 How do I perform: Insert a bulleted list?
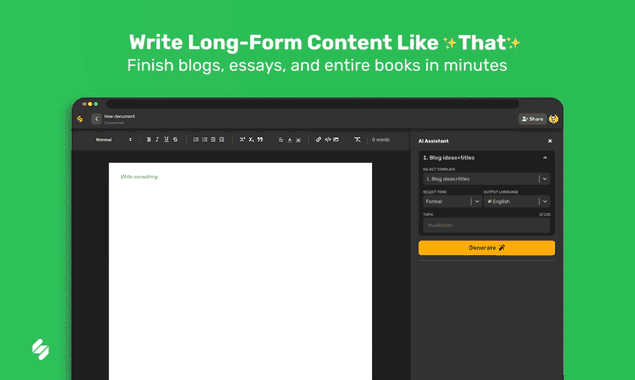tap(205, 139)
